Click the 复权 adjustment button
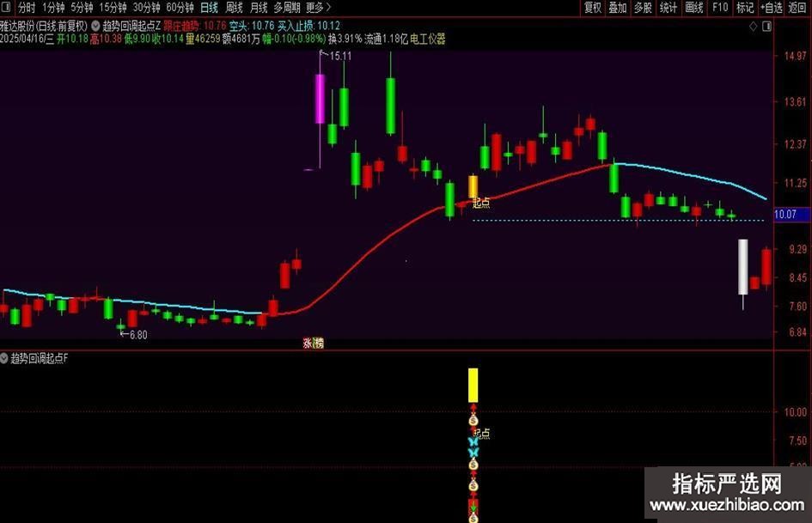The width and height of the screenshot is (812, 523). (x=593, y=8)
